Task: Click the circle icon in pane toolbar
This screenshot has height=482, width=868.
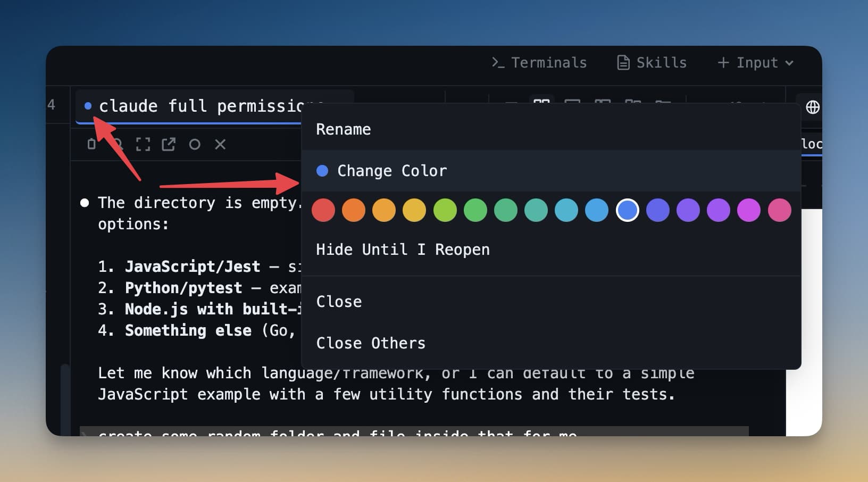Action: 195,144
